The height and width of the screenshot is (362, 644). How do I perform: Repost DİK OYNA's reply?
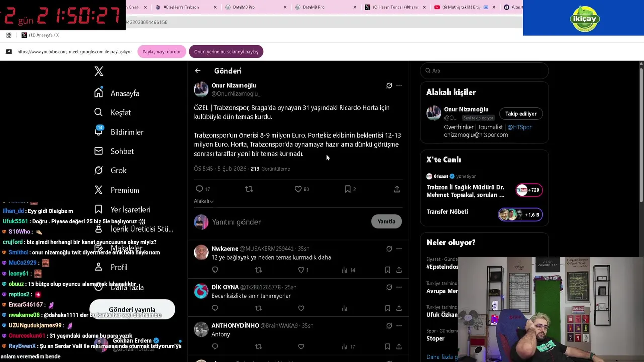(x=258, y=308)
